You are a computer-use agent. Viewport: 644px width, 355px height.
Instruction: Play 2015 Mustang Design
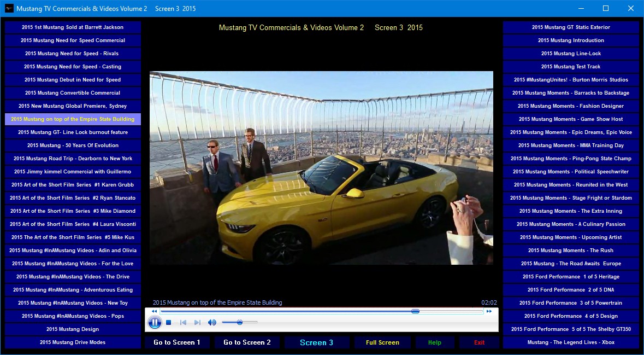coord(73,329)
